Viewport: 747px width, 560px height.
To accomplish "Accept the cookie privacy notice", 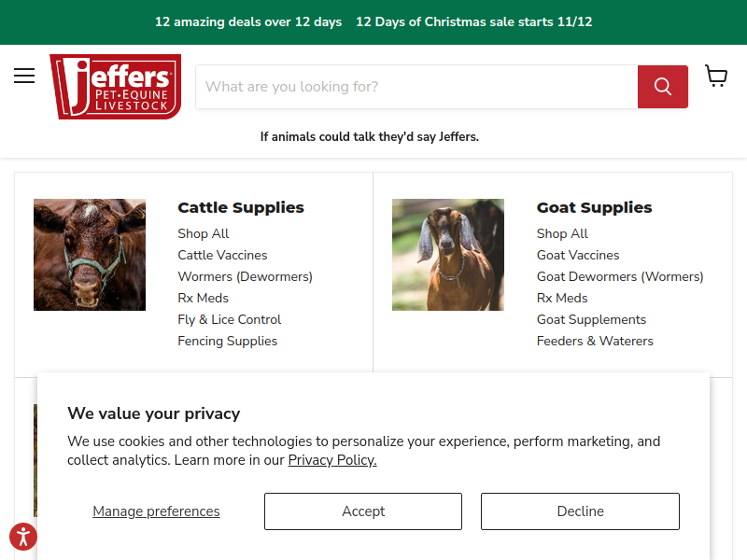I will [363, 511].
